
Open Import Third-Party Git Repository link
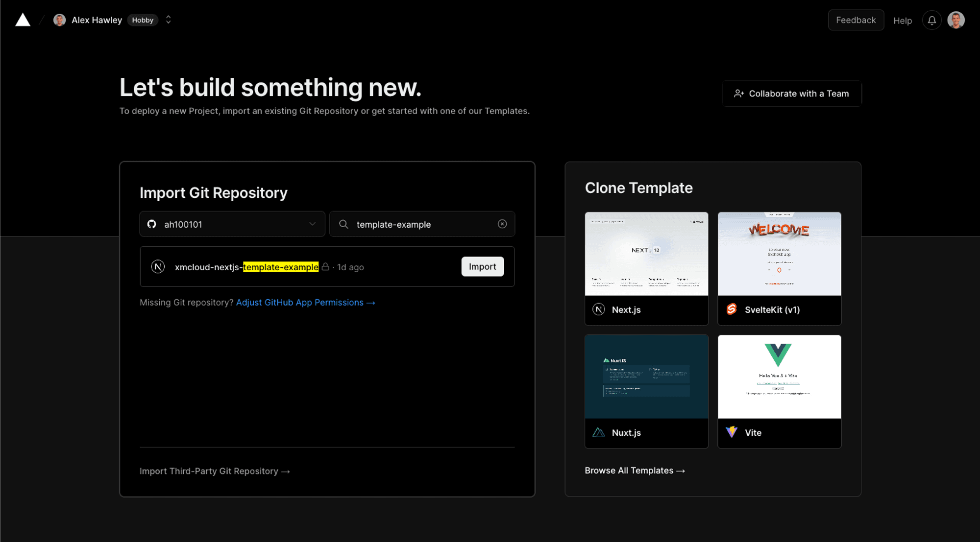pyautogui.click(x=215, y=471)
